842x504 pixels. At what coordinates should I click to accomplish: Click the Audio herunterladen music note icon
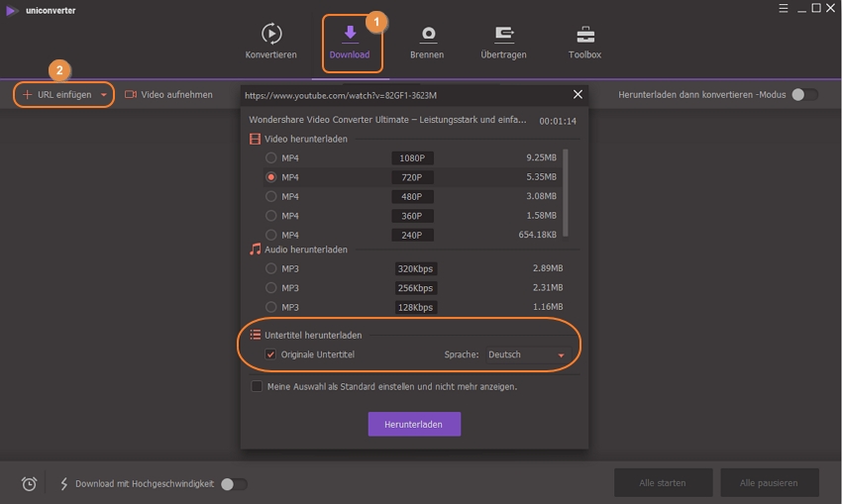click(255, 250)
